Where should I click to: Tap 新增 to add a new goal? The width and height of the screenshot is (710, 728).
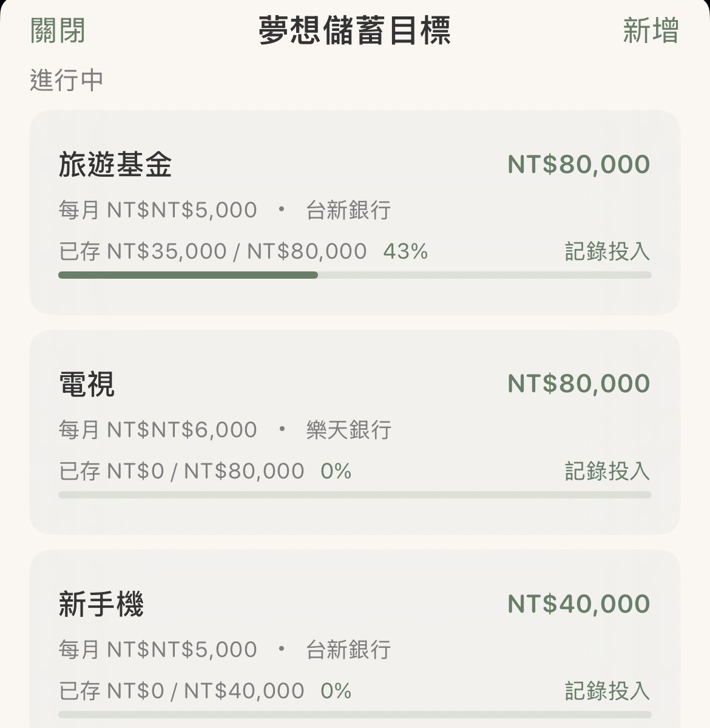point(650,30)
